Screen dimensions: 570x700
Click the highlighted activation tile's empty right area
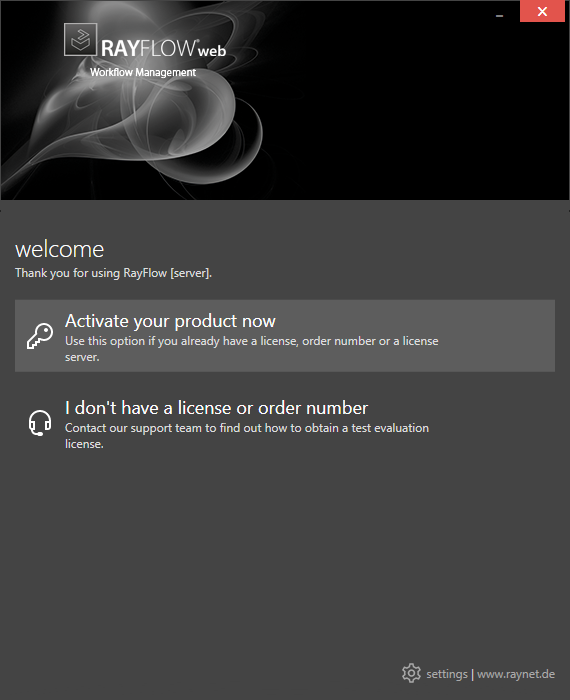496,336
